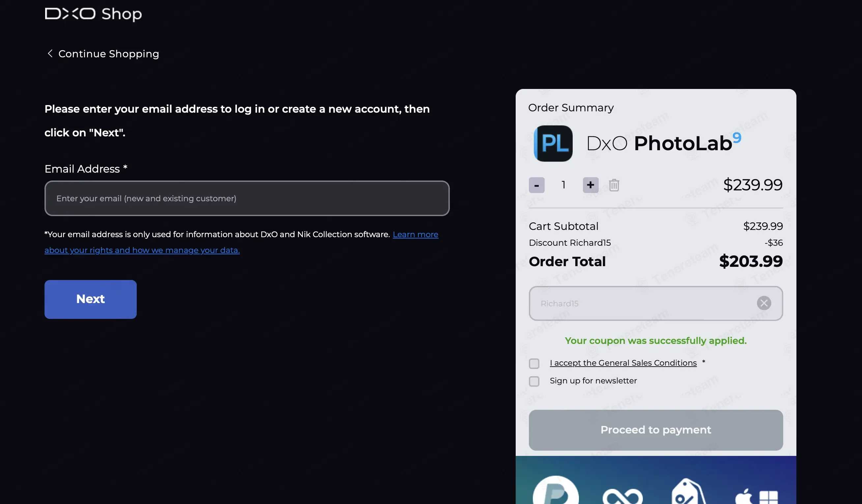This screenshot has width=862, height=504.
Task: Go back via Continue Shopping link
Action: pos(108,54)
